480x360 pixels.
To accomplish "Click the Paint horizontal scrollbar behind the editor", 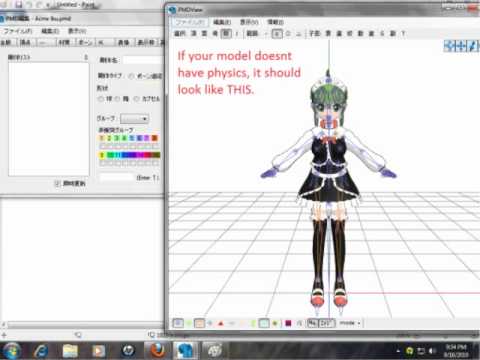I will click(x=85, y=324).
